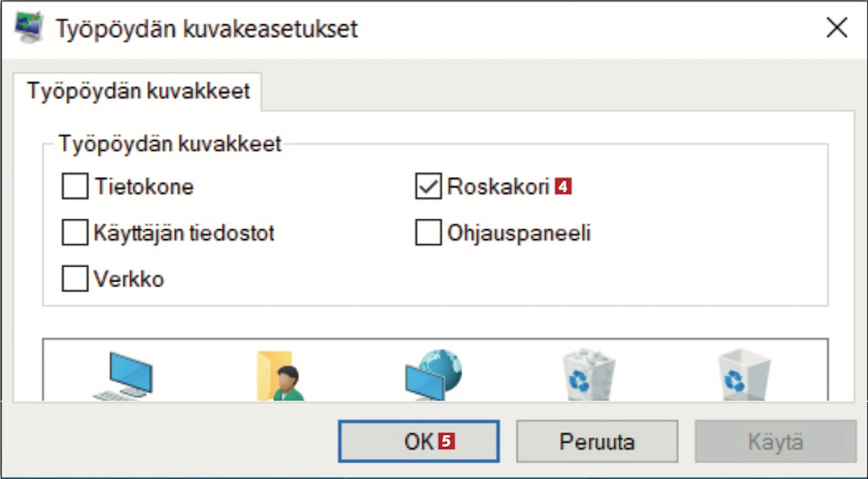Close the Työpöydän kuvakeasetukset dialog
Viewport: 868px width, 479px height.
(837, 28)
